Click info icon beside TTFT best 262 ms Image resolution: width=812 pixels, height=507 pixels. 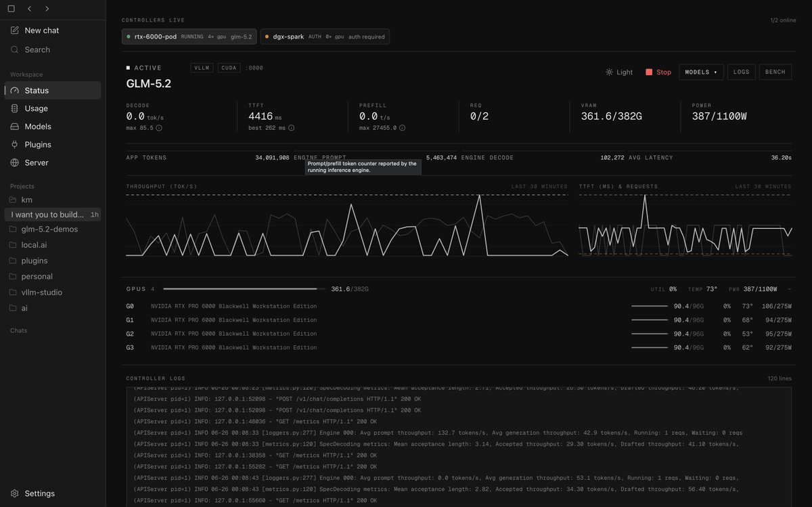point(291,127)
